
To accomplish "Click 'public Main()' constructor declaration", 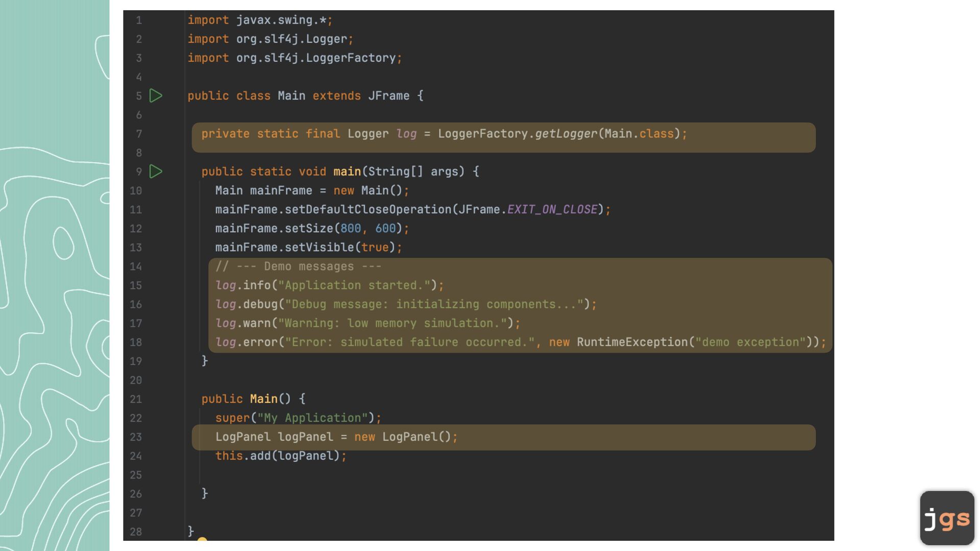I will pyautogui.click(x=246, y=399).
